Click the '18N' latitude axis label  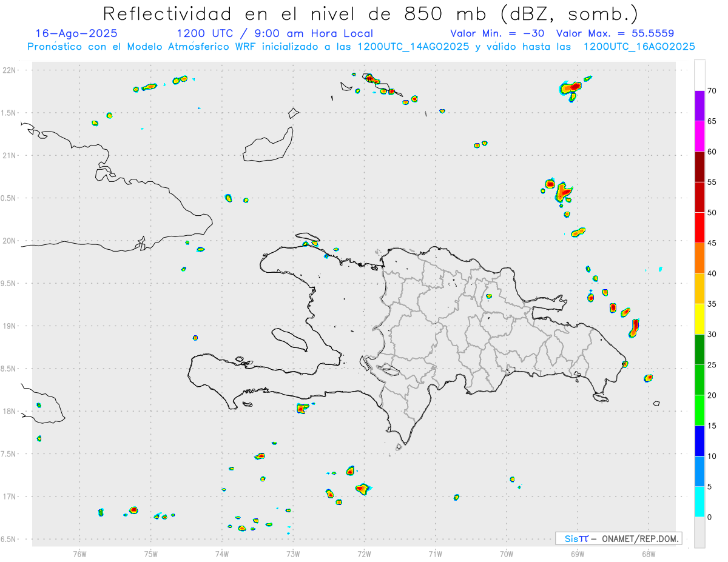pyautogui.click(x=10, y=412)
